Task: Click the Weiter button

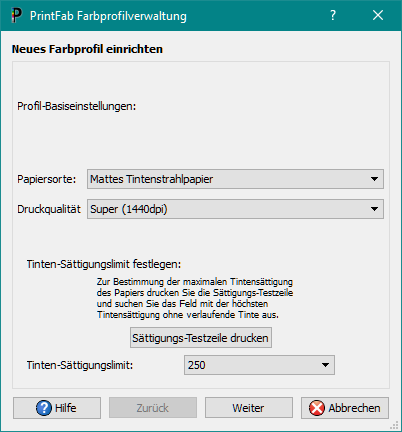Action: (249, 408)
